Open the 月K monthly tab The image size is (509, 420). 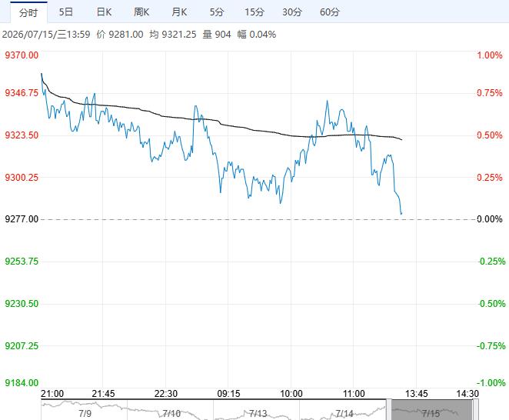point(179,12)
